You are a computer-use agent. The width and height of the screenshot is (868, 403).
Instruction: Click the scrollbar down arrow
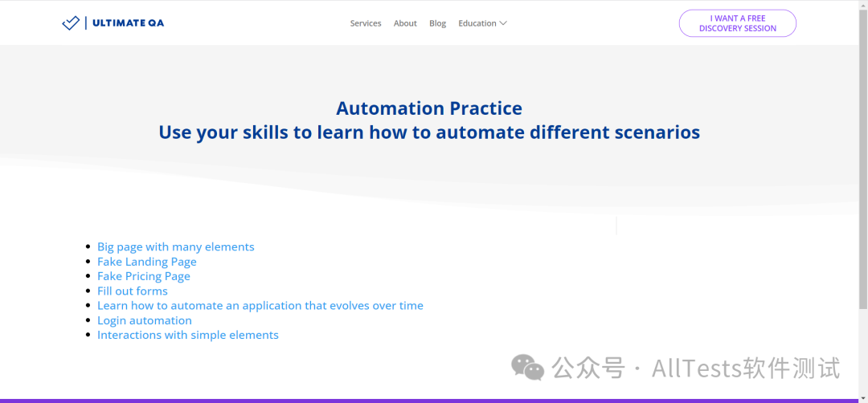(863, 398)
